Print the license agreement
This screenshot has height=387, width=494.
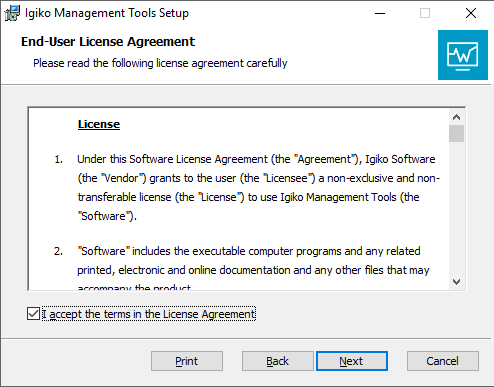tap(187, 361)
